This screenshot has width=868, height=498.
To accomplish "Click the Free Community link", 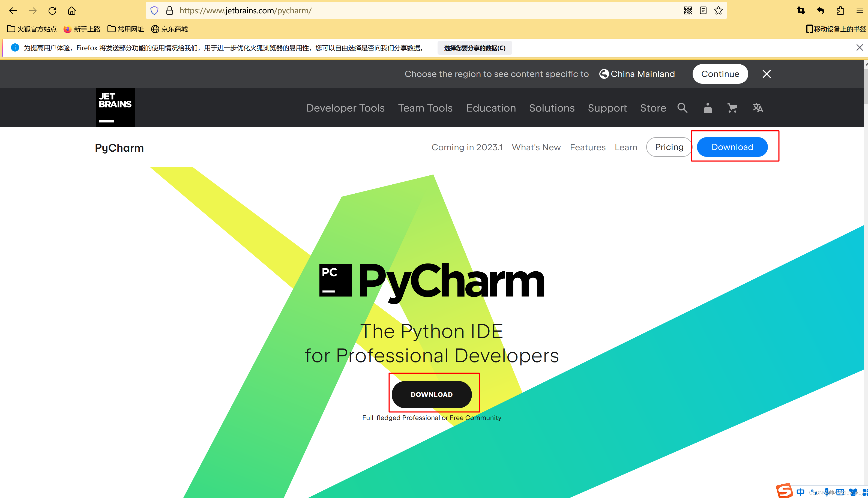I will pyautogui.click(x=475, y=418).
